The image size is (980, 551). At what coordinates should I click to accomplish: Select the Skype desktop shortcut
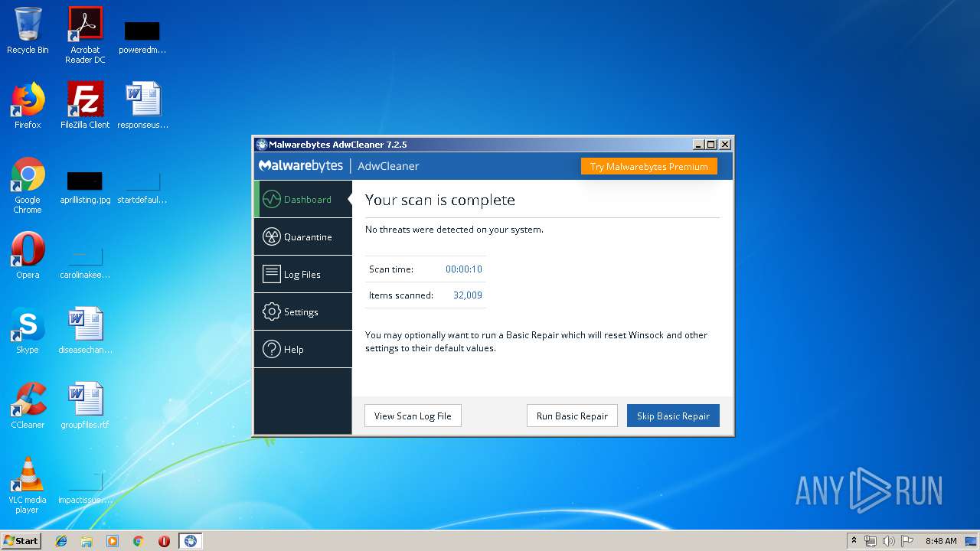click(x=28, y=331)
